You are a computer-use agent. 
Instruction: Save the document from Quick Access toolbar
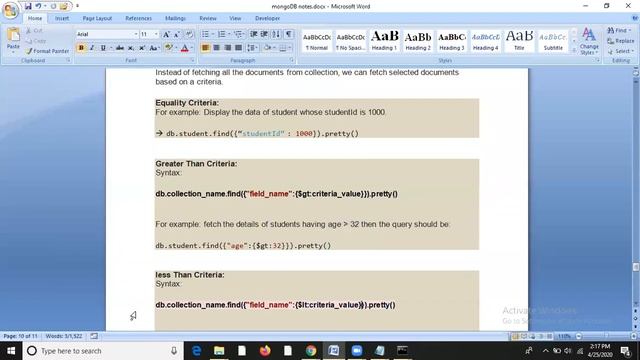click(28, 6)
